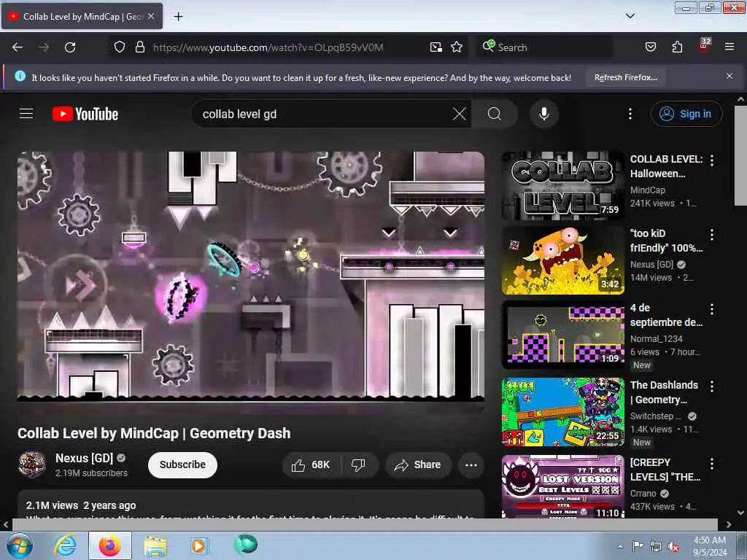The width and height of the screenshot is (747, 560).
Task: Open the Firefox extensions puzzle icon
Action: click(677, 47)
